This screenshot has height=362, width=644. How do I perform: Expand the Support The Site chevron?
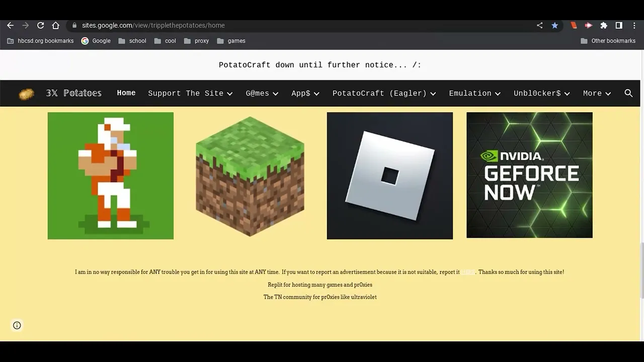pyautogui.click(x=229, y=94)
